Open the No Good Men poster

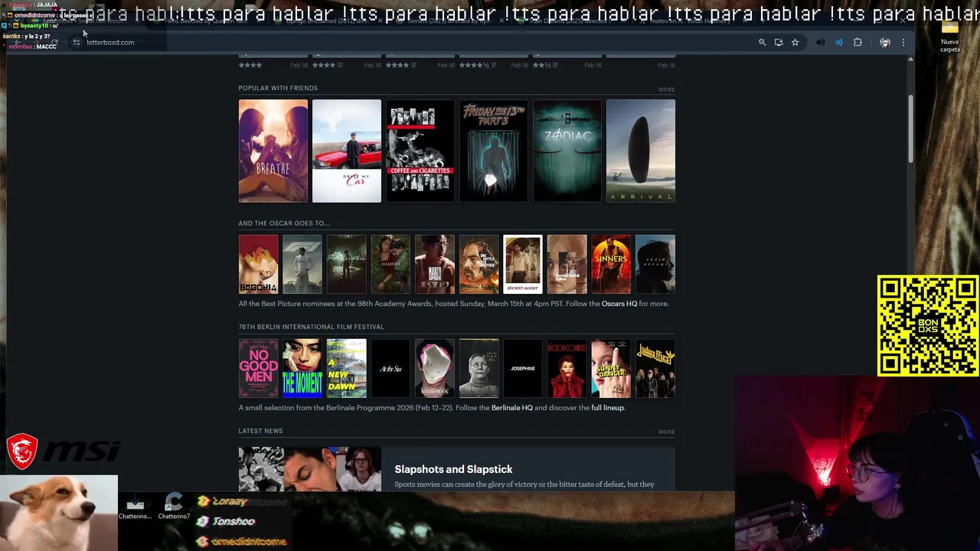coord(258,368)
